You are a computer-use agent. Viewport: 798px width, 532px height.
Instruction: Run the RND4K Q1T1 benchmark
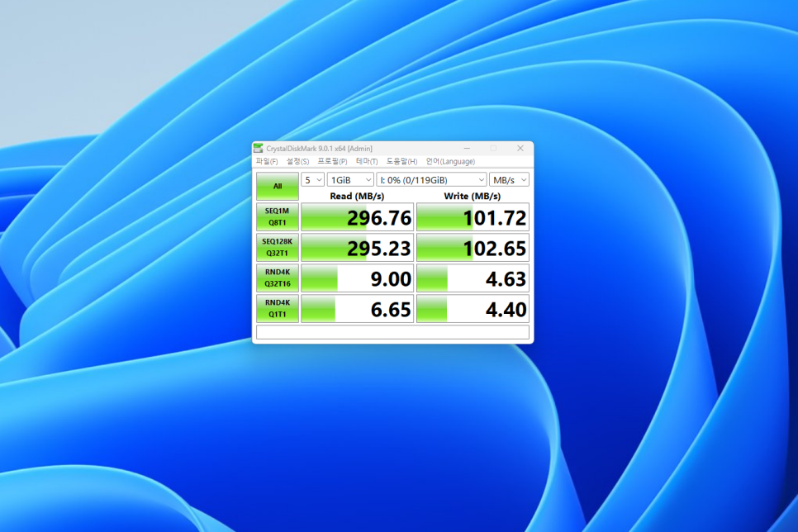278,308
